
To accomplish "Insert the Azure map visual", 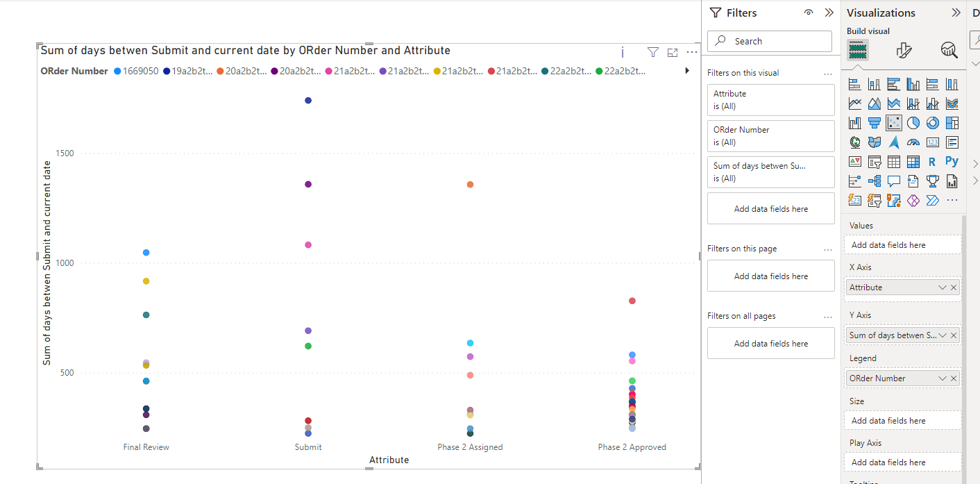I will [894, 142].
